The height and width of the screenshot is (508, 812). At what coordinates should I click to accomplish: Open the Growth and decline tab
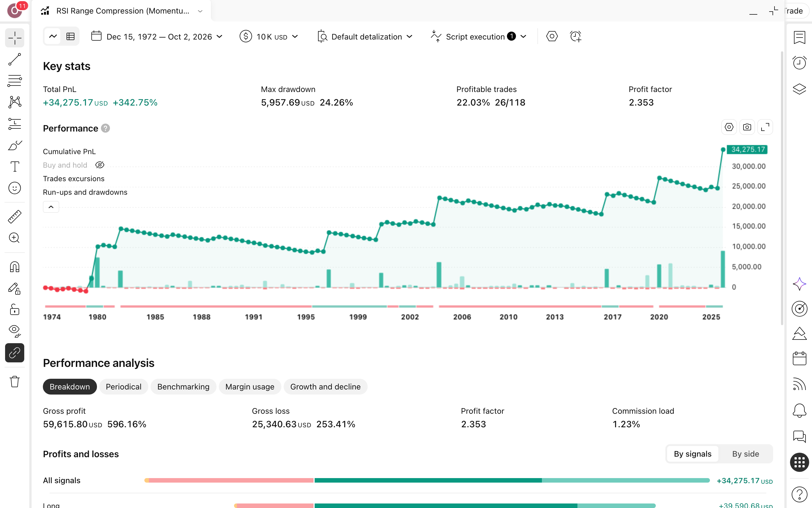coord(325,387)
